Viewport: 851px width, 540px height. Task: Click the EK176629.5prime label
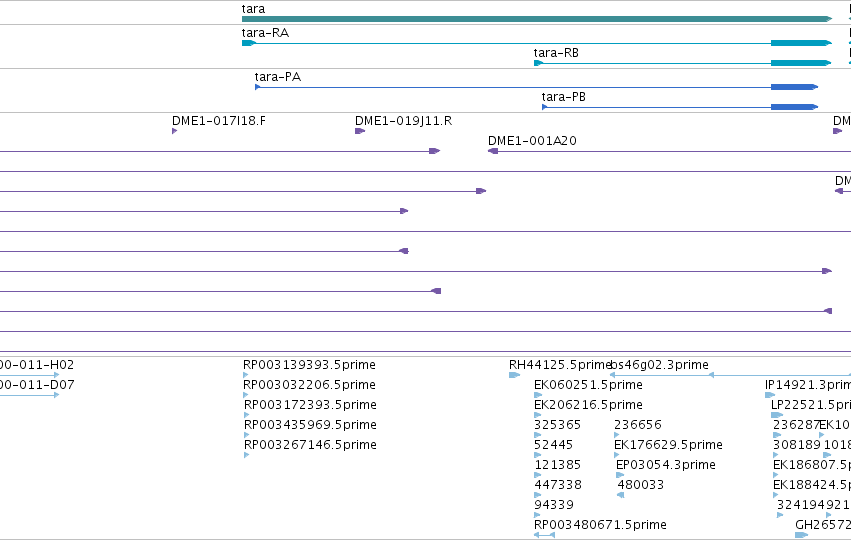coord(668,445)
